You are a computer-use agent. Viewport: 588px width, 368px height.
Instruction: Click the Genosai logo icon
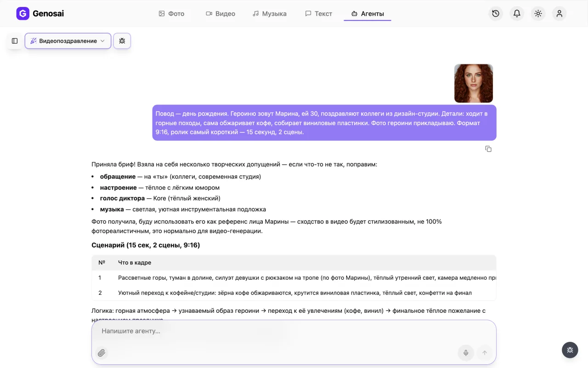[x=23, y=14]
